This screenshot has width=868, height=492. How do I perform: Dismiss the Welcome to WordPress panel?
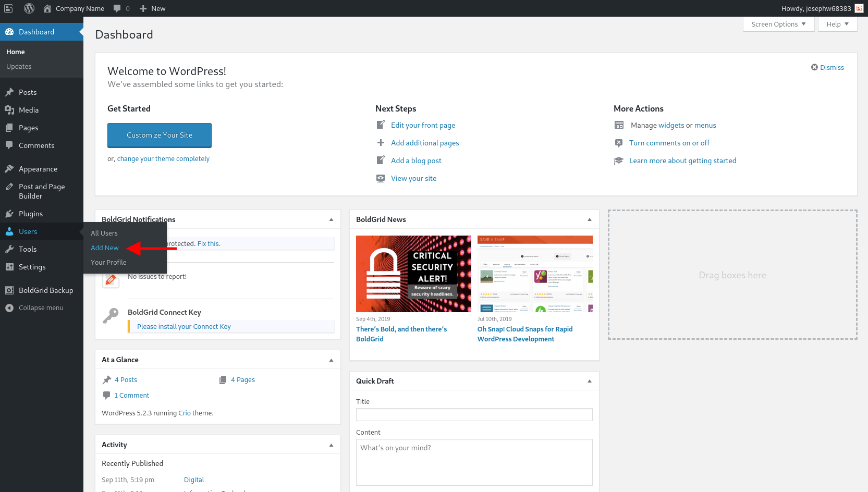point(827,67)
